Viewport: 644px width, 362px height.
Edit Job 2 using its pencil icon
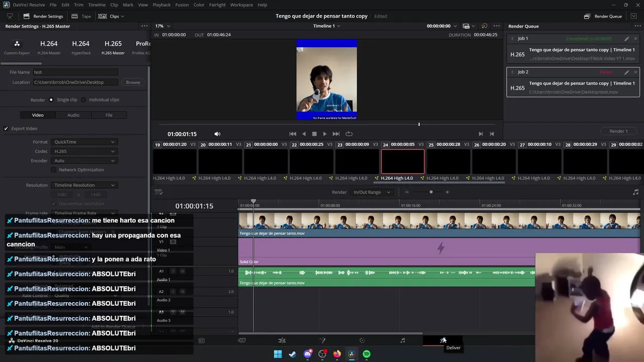point(626,72)
